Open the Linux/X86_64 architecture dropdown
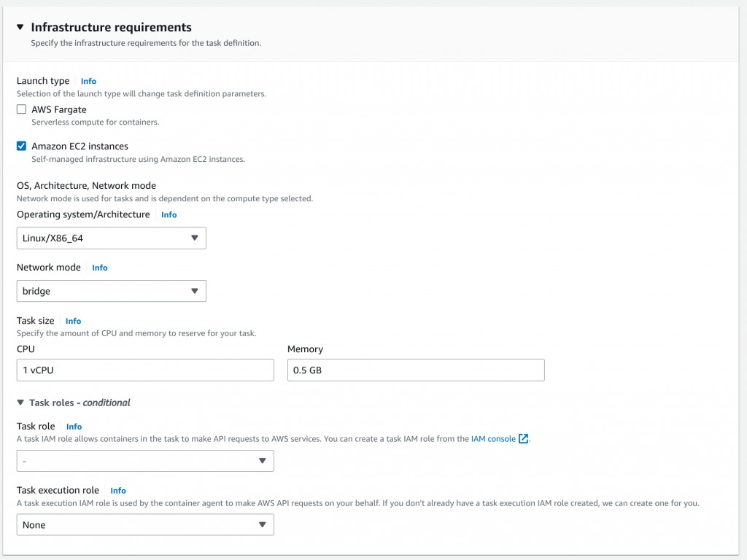This screenshot has height=560, width=747. pos(111,238)
